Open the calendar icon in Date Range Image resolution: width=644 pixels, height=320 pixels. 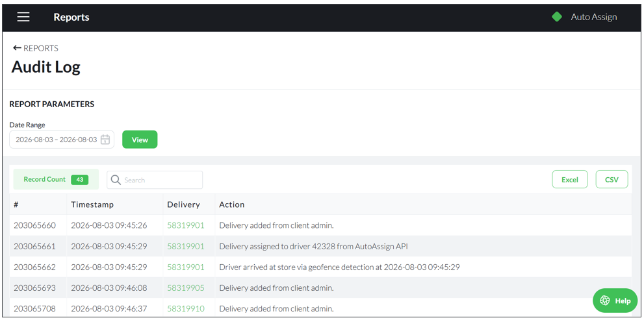(105, 140)
